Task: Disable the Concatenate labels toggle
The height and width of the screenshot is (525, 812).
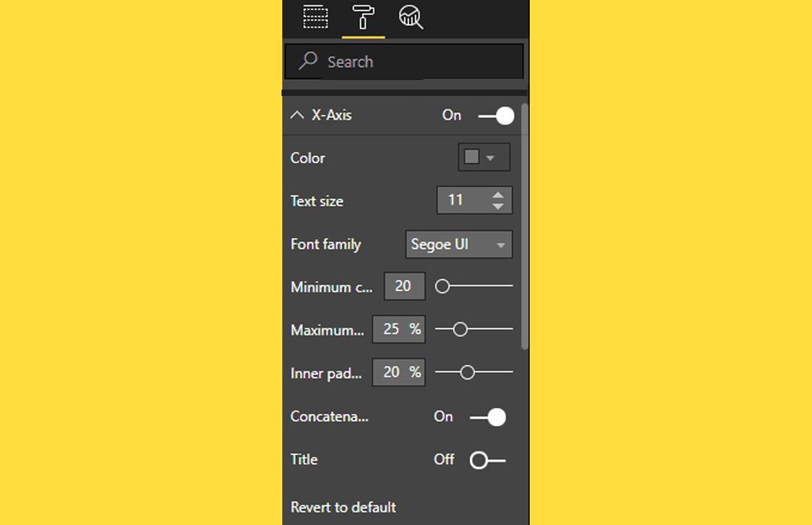Action: 488,417
